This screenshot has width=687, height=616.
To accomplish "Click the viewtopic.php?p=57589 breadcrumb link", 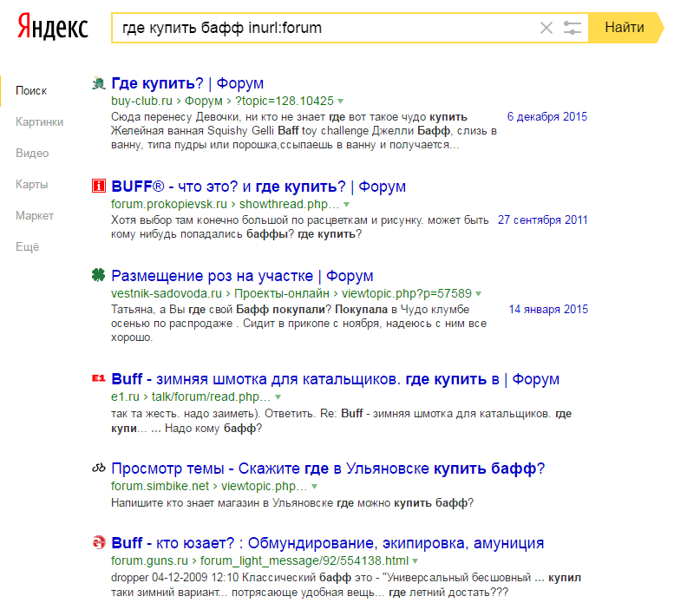I will [x=407, y=293].
